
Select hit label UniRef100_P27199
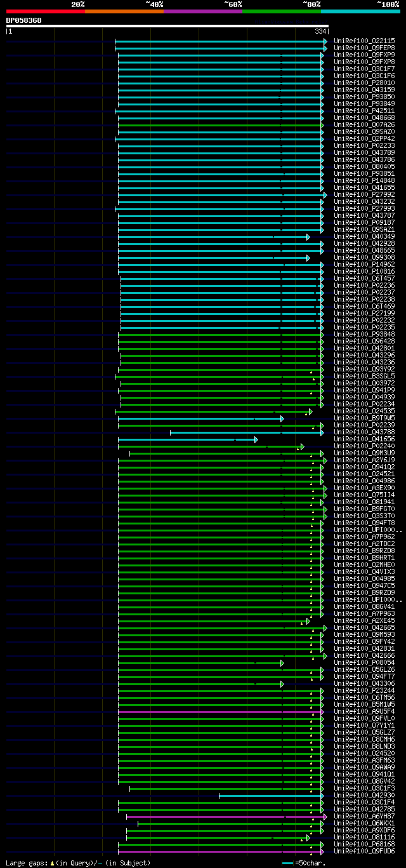tap(364, 313)
